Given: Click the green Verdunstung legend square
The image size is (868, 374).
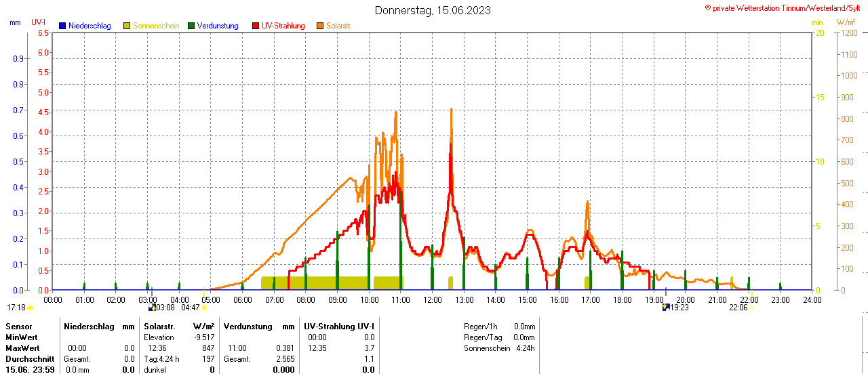Looking at the screenshot, I should point(191,26).
